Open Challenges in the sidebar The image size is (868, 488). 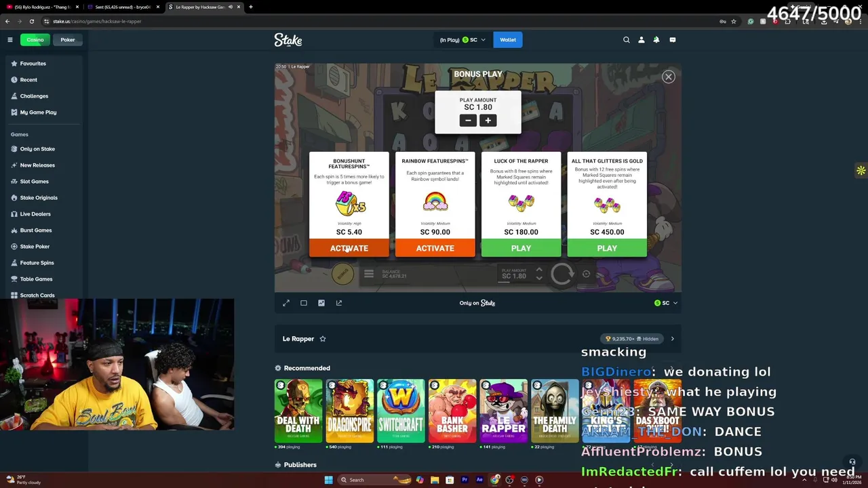(x=34, y=96)
